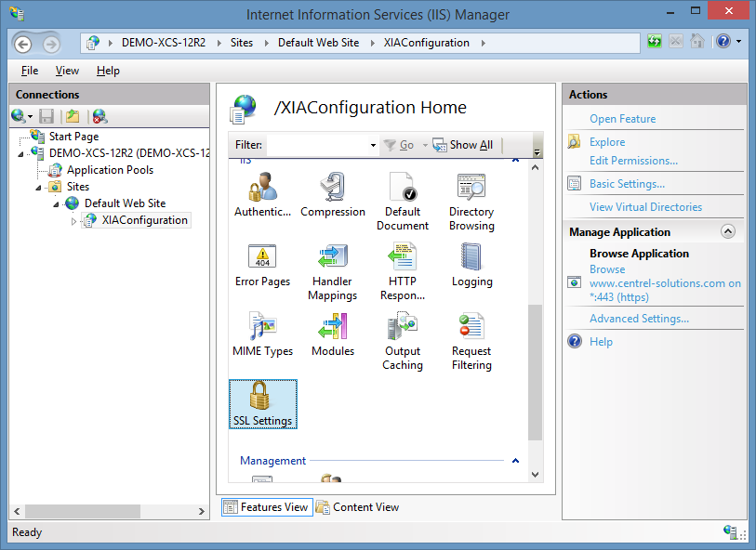
Task: Click the green refresh page icon
Action: point(655,42)
